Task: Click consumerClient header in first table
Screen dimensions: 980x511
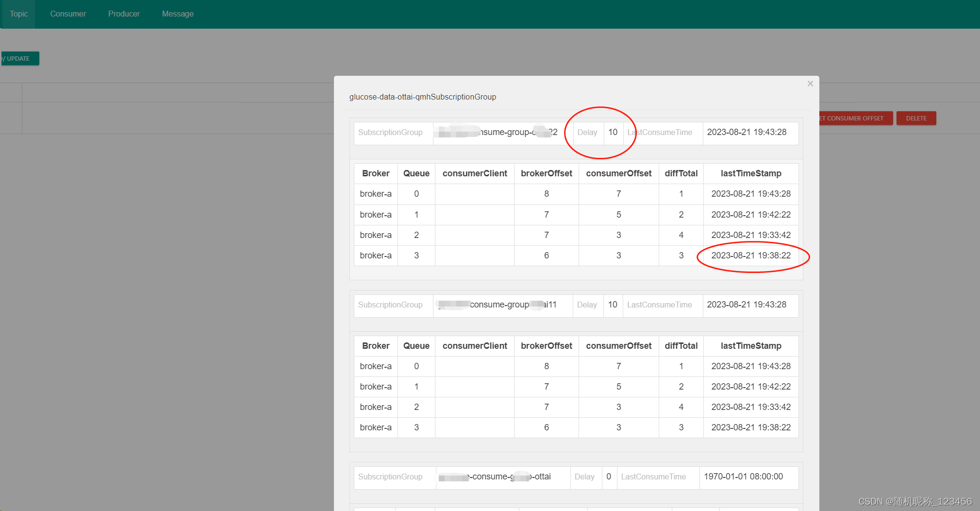Action: tap(475, 173)
